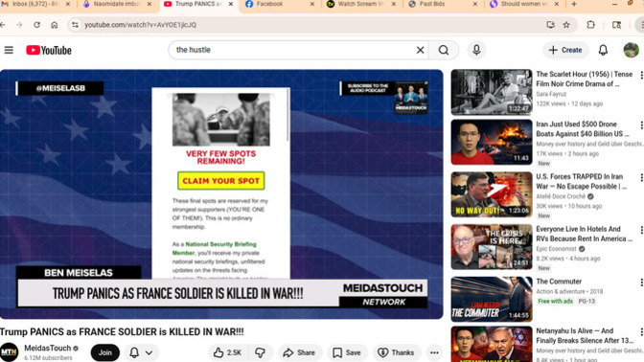Open options menu for The Scarlet Hour
Screen dimensions: 644x362
(x=641, y=75)
